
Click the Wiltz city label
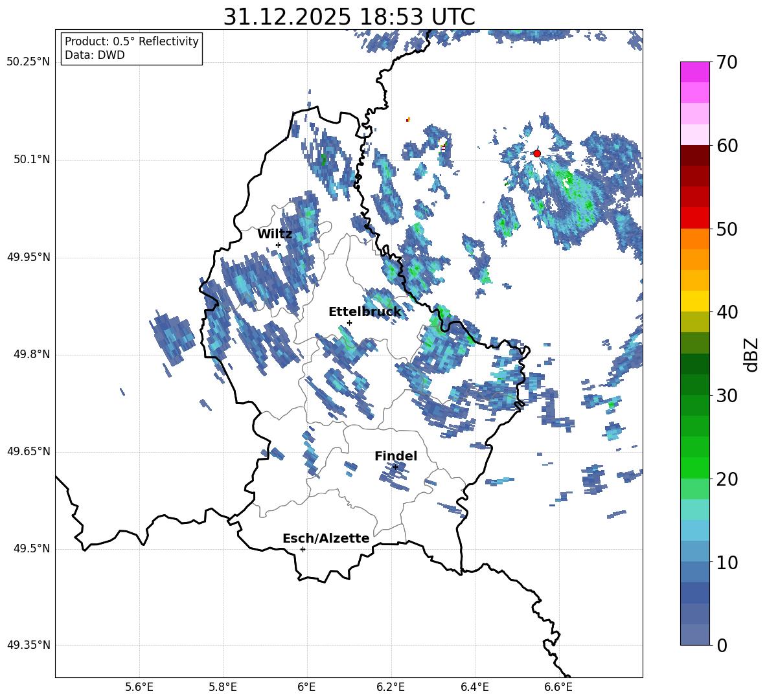275,234
